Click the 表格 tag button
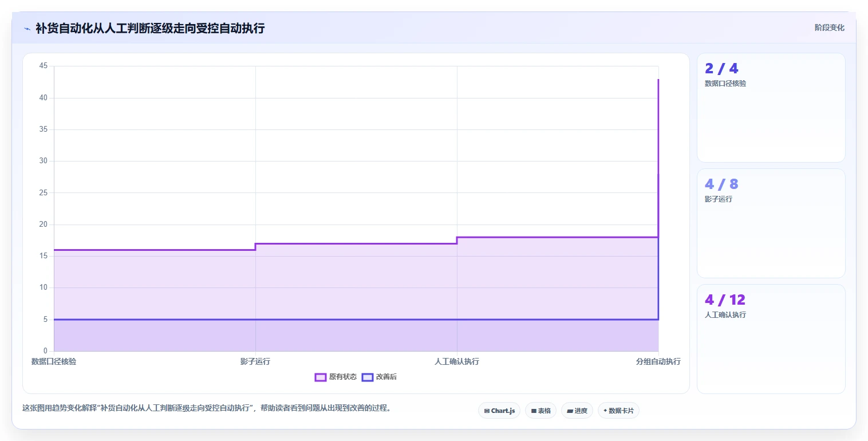 (540, 411)
